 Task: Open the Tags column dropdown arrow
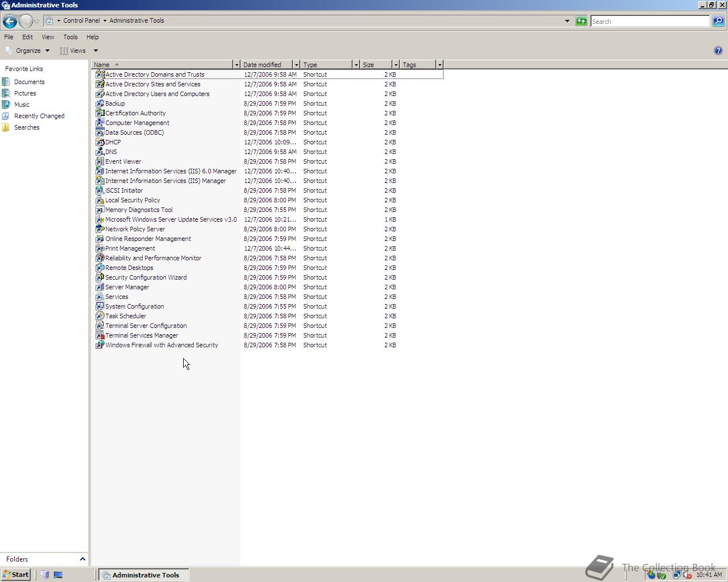point(439,65)
